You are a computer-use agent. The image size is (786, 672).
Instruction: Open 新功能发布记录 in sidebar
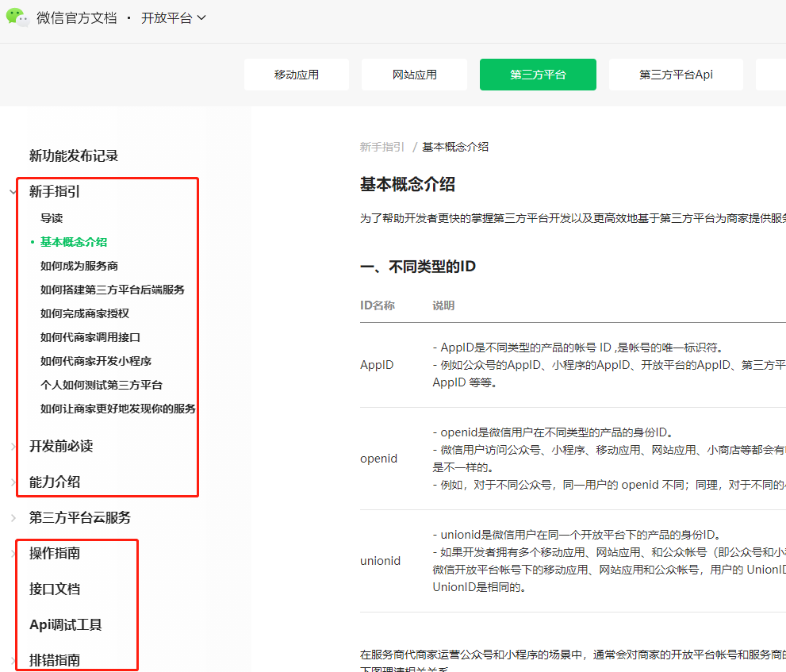pos(74,156)
